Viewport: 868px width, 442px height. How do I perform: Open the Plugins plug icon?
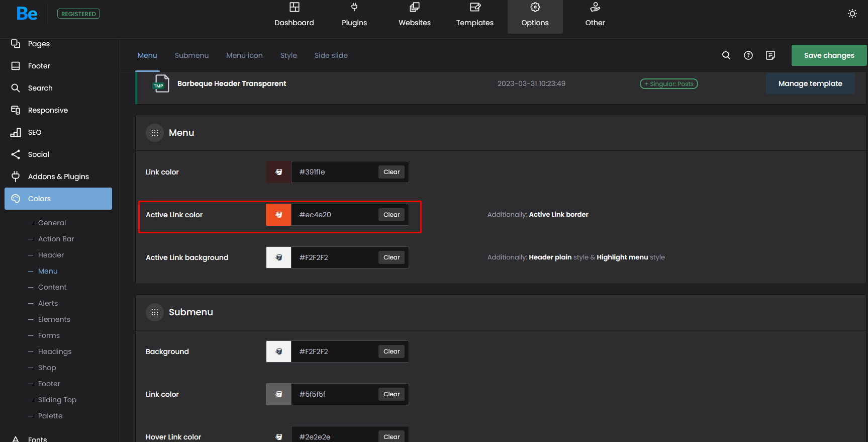click(x=354, y=7)
